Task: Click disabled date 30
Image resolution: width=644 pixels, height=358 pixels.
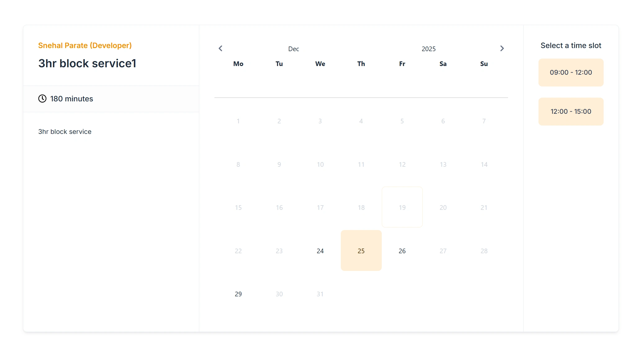Action: click(279, 294)
